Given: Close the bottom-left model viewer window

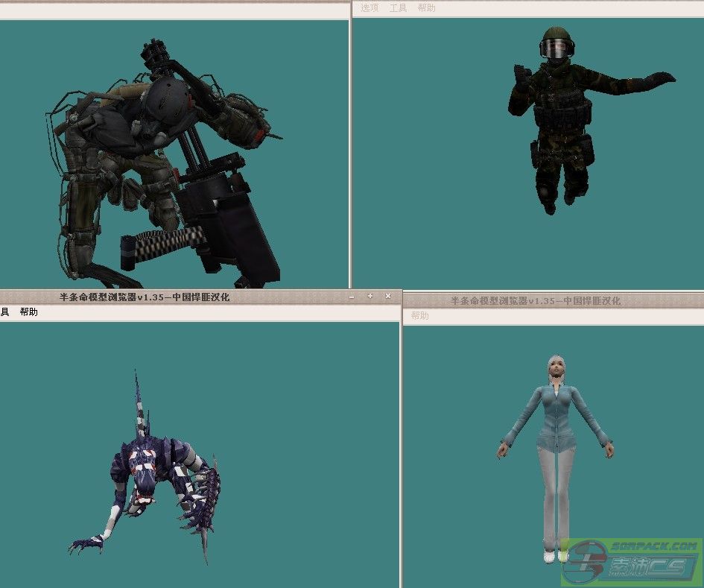Looking at the screenshot, I should click(388, 297).
